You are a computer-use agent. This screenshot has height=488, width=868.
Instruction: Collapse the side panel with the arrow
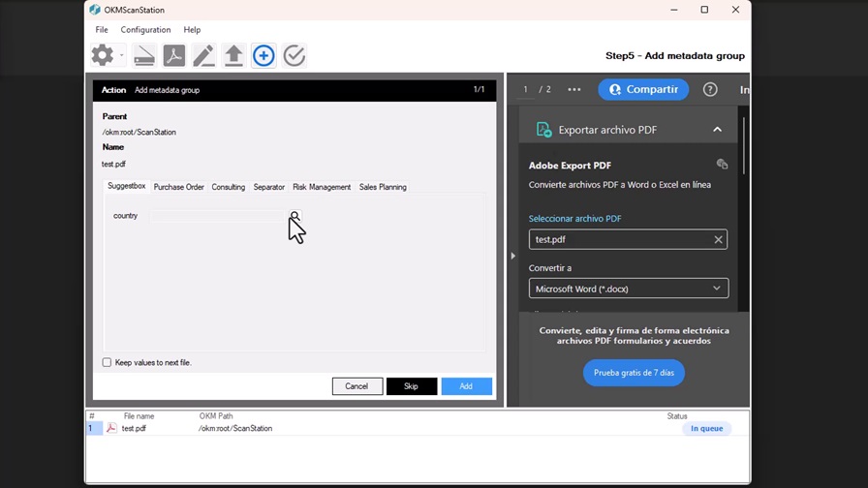pyautogui.click(x=513, y=256)
